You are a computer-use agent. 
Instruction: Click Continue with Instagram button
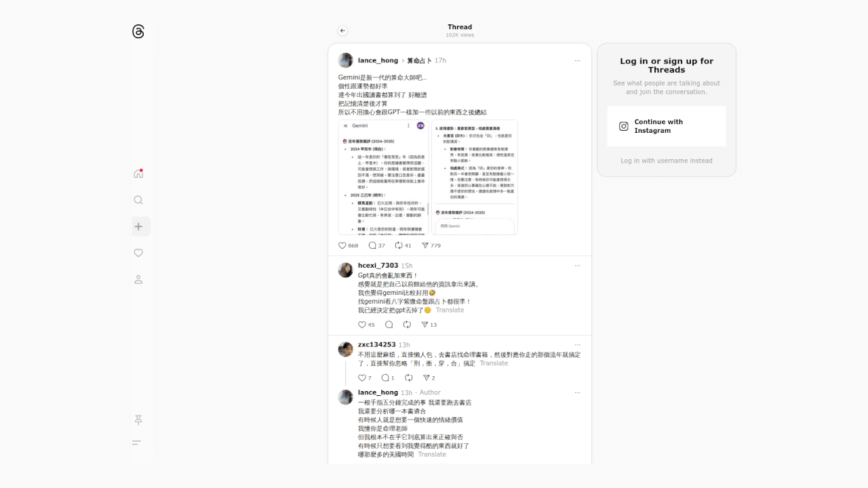[667, 126]
